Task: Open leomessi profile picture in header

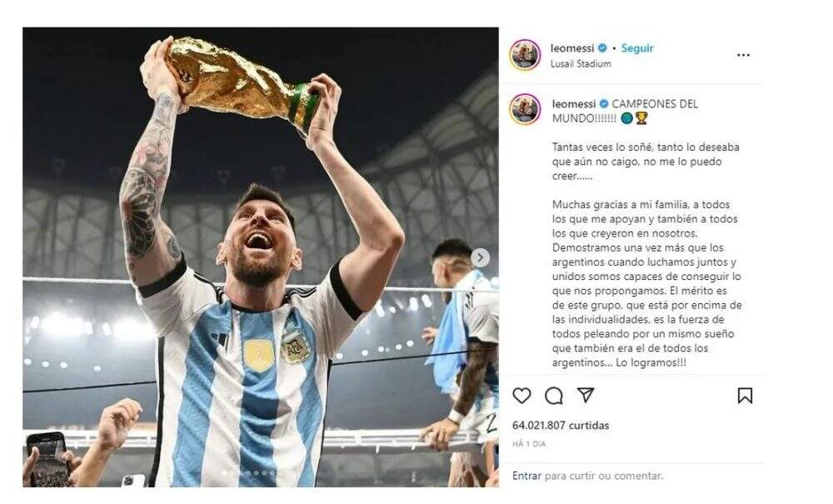Action: click(525, 55)
